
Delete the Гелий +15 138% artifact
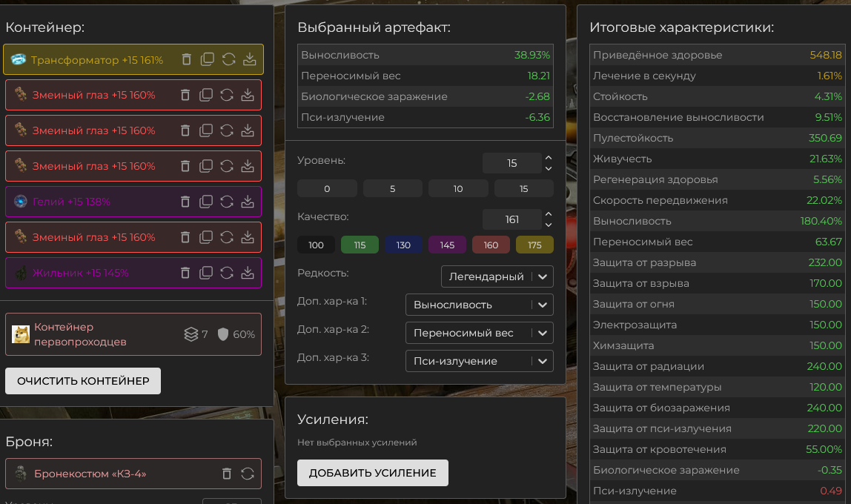pyautogui.click(x=185, y=202)
